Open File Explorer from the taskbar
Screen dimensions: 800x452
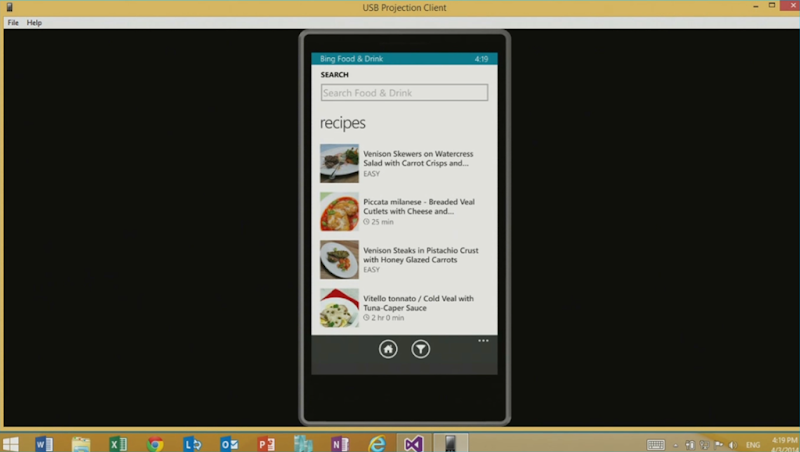(81, 444)
